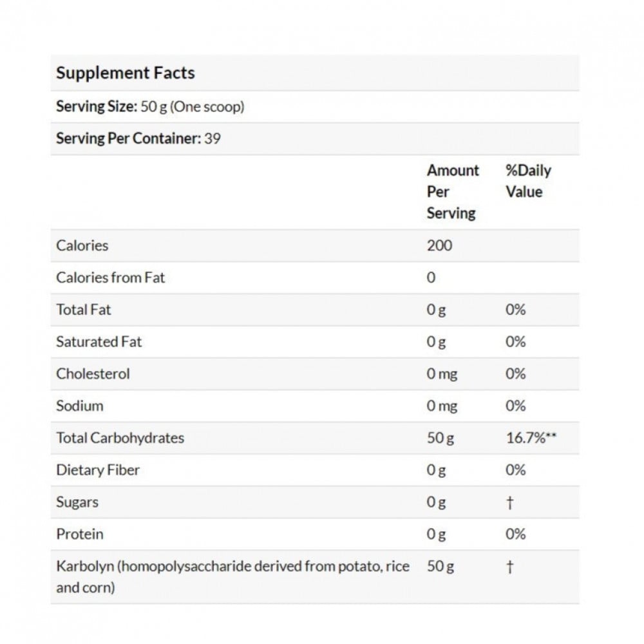The width and height of the screenshot is (644, 644).
Task: Click the 16.7%** daily value cell
Action: click(531, 438)
